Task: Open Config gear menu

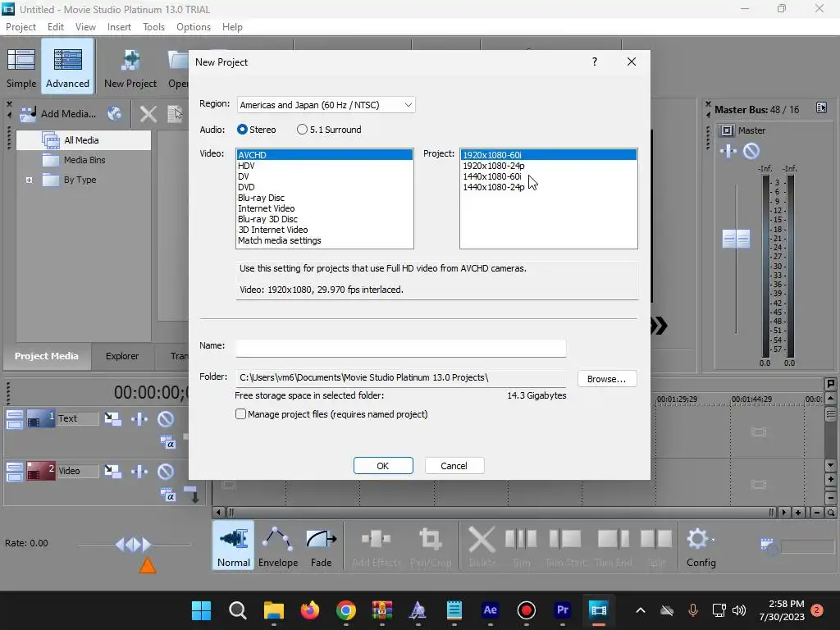Action: (701, 546)
